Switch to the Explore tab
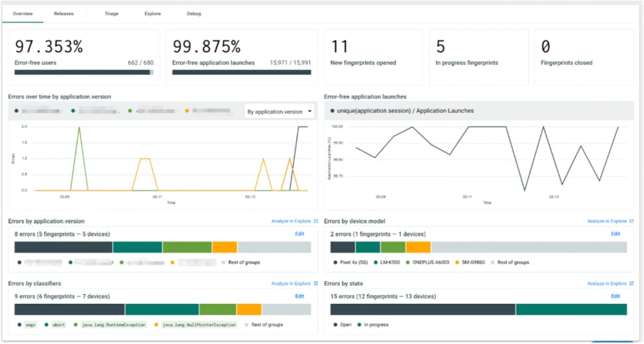The image size is (644, 344). tap(152, 14)
